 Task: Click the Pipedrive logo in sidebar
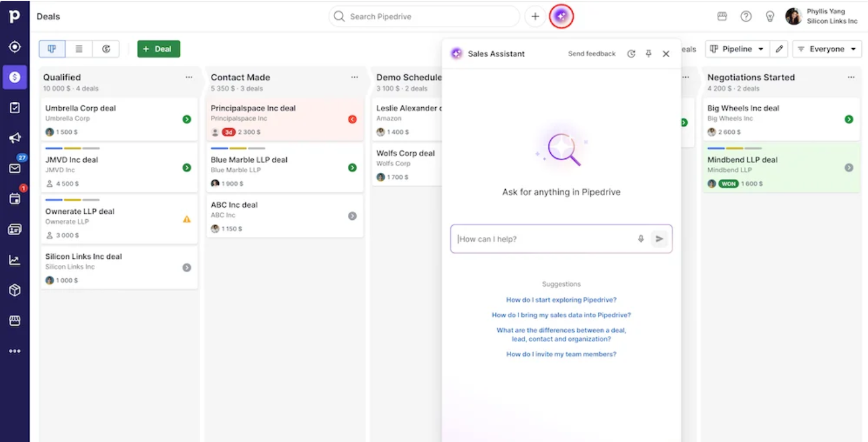coord(14,16)
